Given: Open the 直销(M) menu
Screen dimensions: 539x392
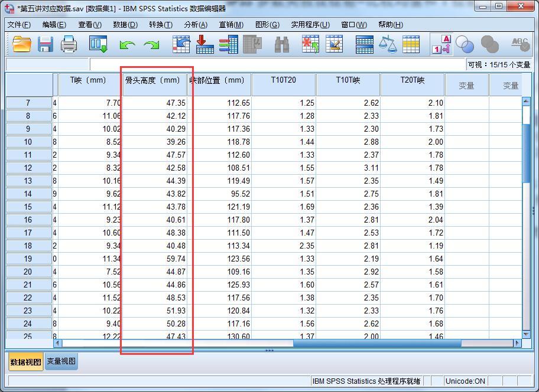Looking at the screenshot, I should coord(231,25).
